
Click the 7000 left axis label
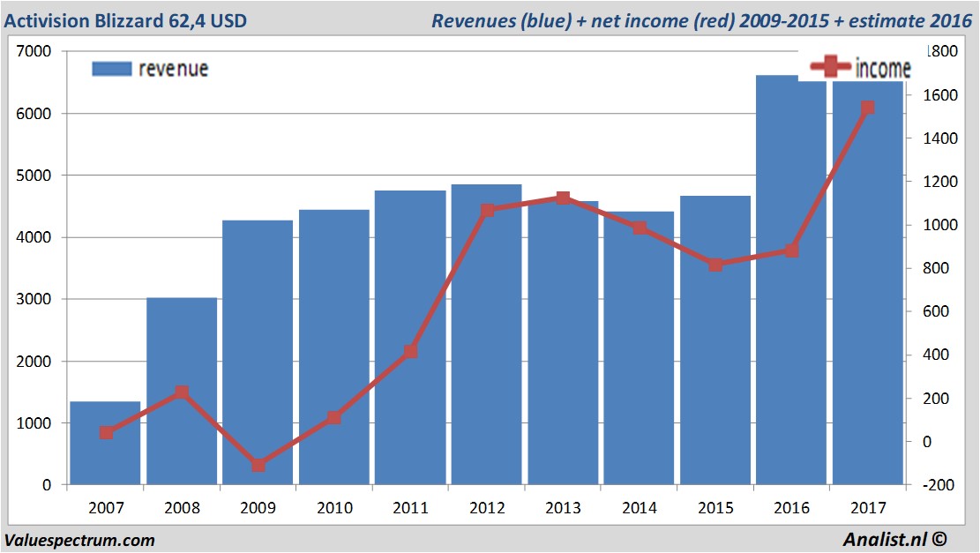click(34, 51)
